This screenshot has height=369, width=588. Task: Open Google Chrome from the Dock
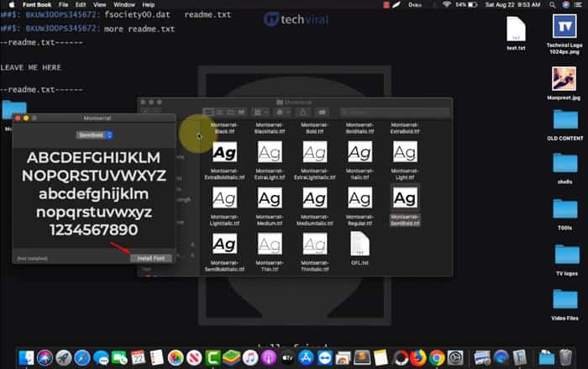tap(437, 358)
